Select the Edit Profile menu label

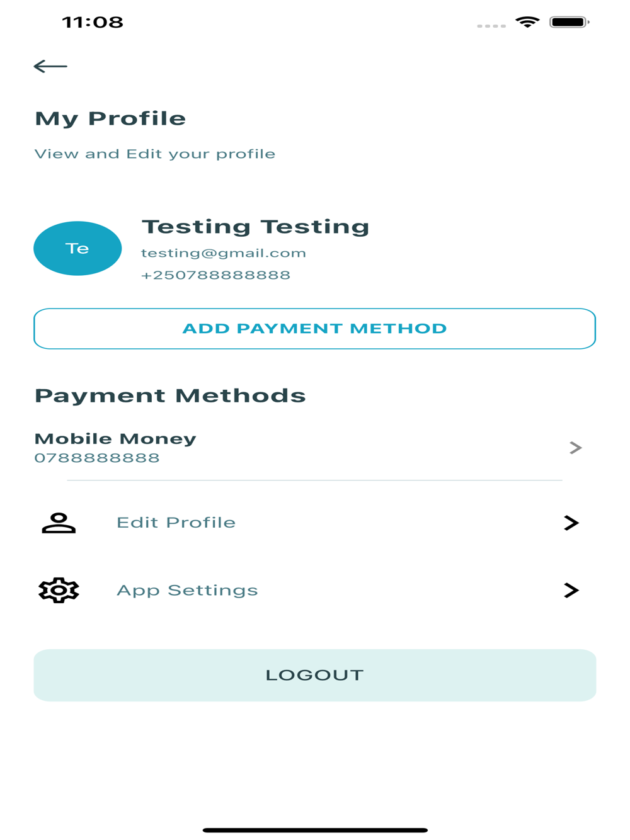coord(176,523)
